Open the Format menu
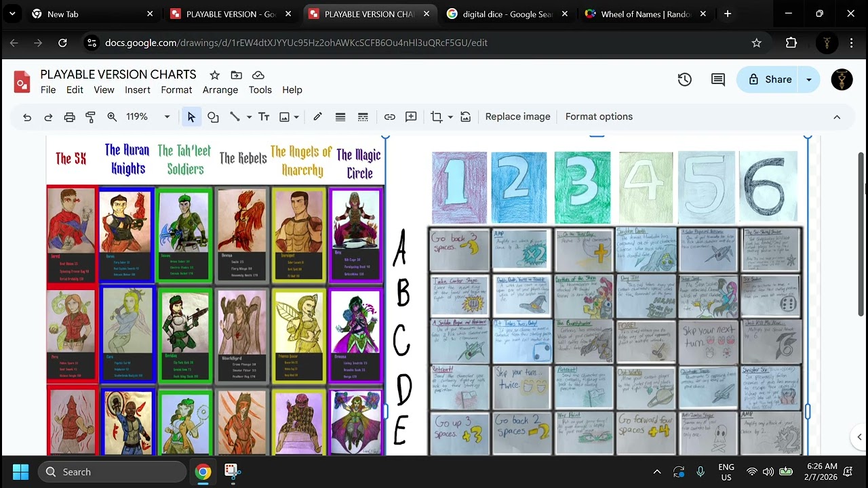 click(x=176, y=89)
